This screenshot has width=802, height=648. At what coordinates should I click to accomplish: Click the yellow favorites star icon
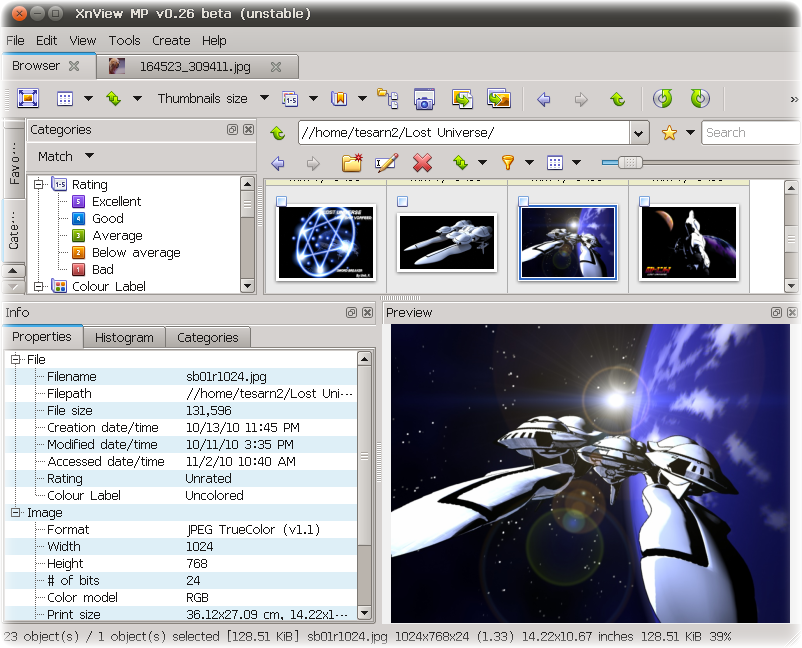[x=669, y=132]
